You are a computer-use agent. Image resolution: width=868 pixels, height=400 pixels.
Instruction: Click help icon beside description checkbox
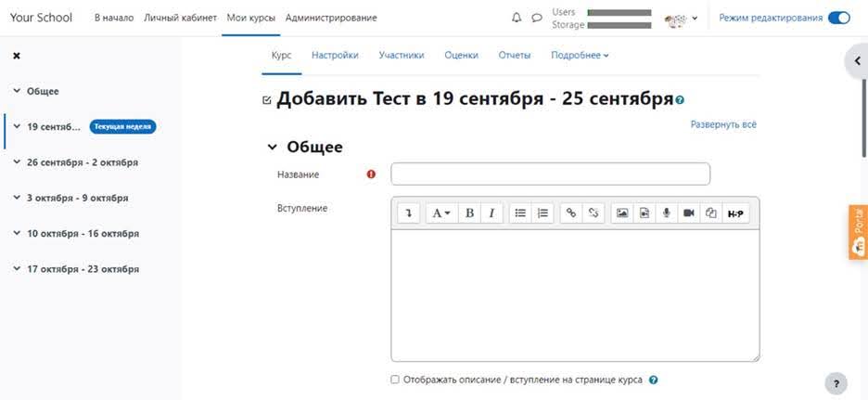(654, 381)
